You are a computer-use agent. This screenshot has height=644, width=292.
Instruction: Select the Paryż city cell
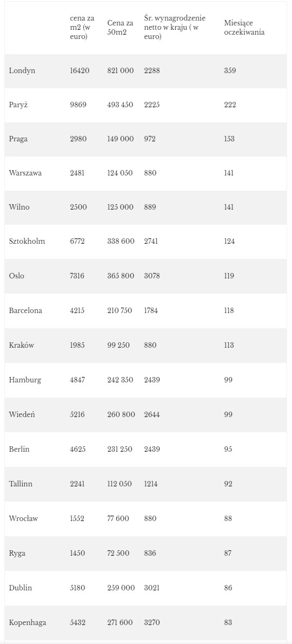(18, 105)
